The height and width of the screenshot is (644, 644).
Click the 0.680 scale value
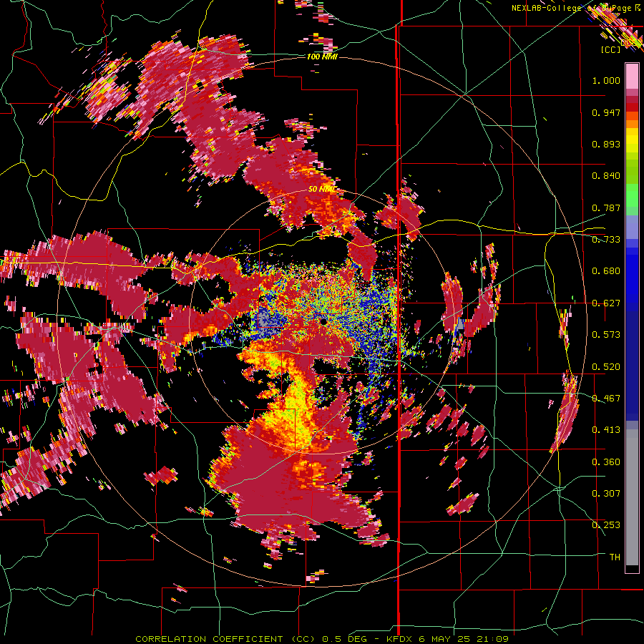point(606,271)
